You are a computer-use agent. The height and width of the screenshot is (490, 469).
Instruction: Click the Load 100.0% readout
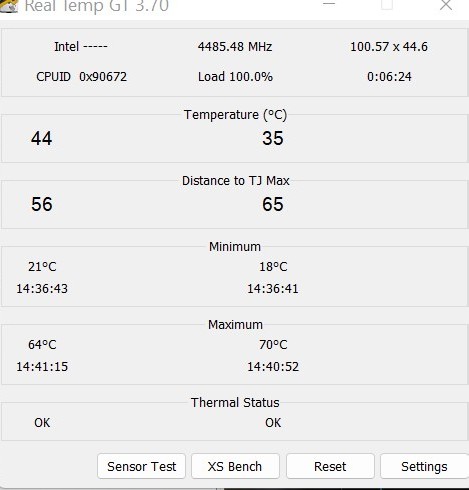click(x=235, y=77)
